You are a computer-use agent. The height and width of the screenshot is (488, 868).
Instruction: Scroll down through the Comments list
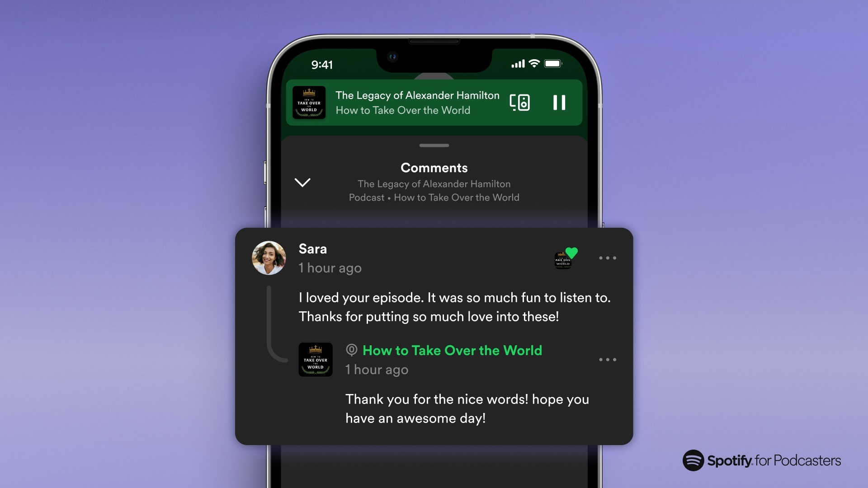434,333
